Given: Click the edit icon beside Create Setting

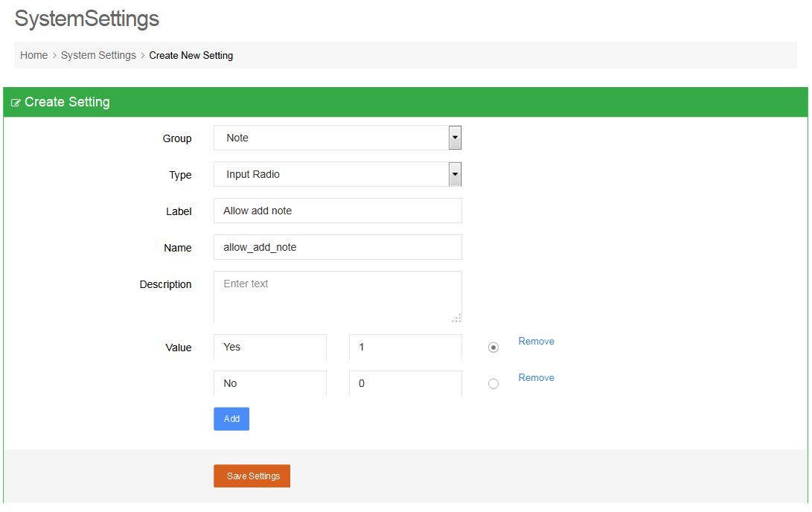Looking at the screenshot, I should pyautogui.click(x=16, y=103).
